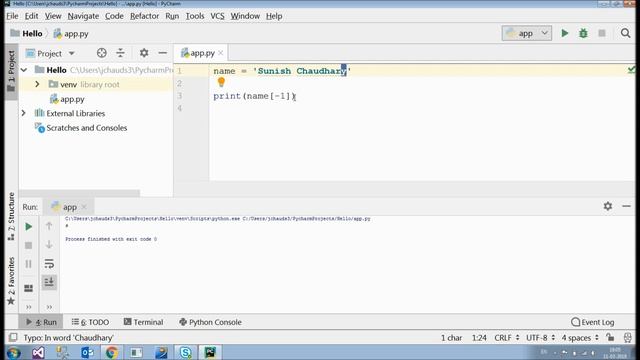Open the Terminal tool window

coord(143,322)
